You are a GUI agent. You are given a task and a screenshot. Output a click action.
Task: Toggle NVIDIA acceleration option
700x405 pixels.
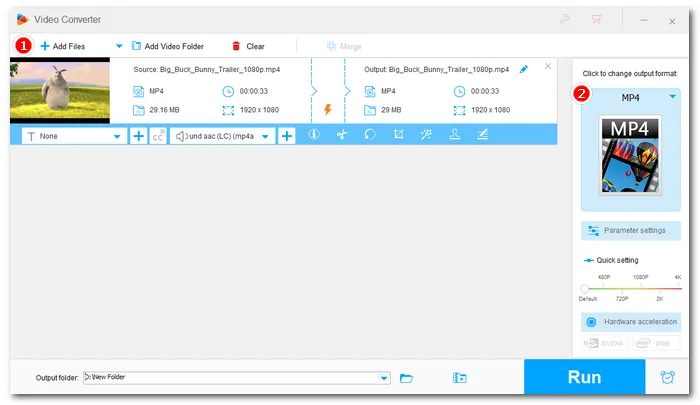tap(604, 343)
